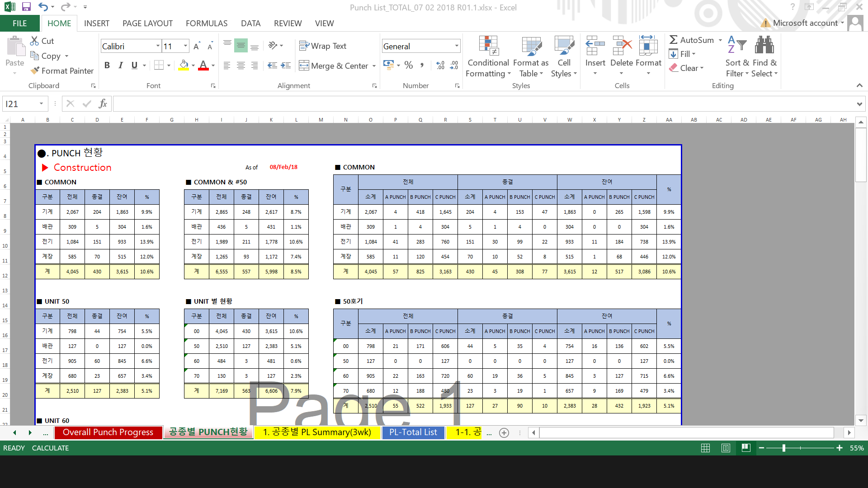Toggle bold formatting button
This screenshot has height=488, width=868.
107,66
